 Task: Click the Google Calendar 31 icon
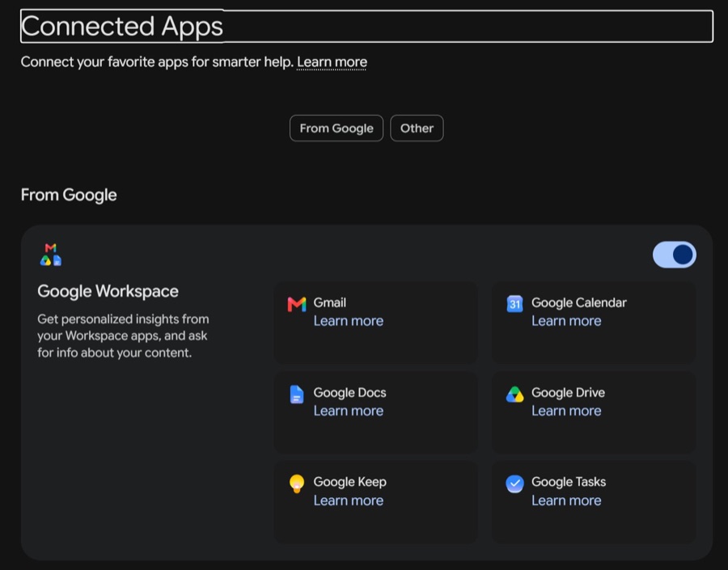coord(514,304)
